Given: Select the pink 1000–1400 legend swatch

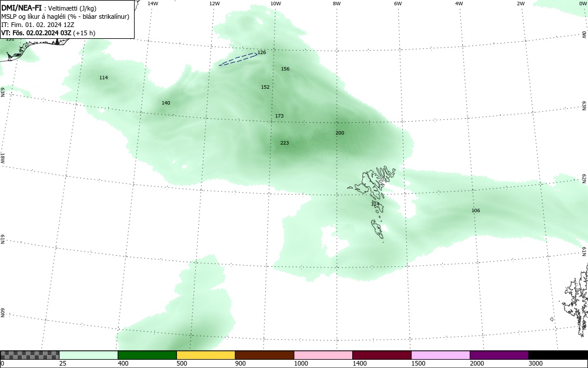Looking at the screenshot, I should click(x=323, y=355).
